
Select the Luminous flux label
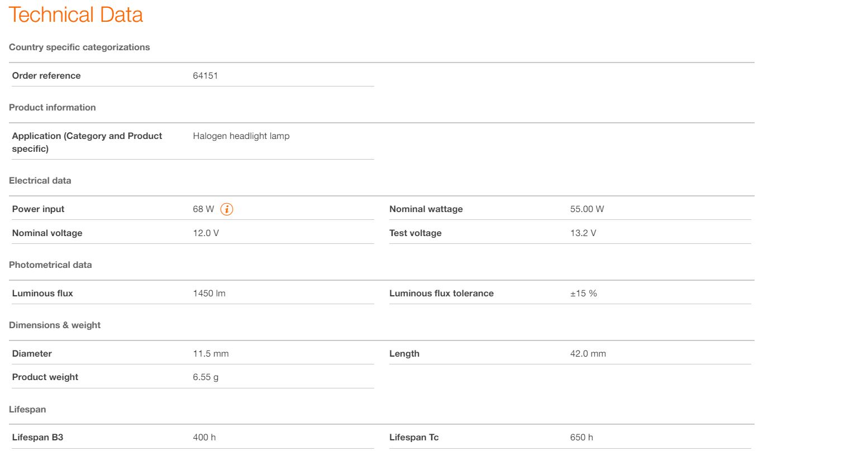pyautogui.click(x=42, y=294)
